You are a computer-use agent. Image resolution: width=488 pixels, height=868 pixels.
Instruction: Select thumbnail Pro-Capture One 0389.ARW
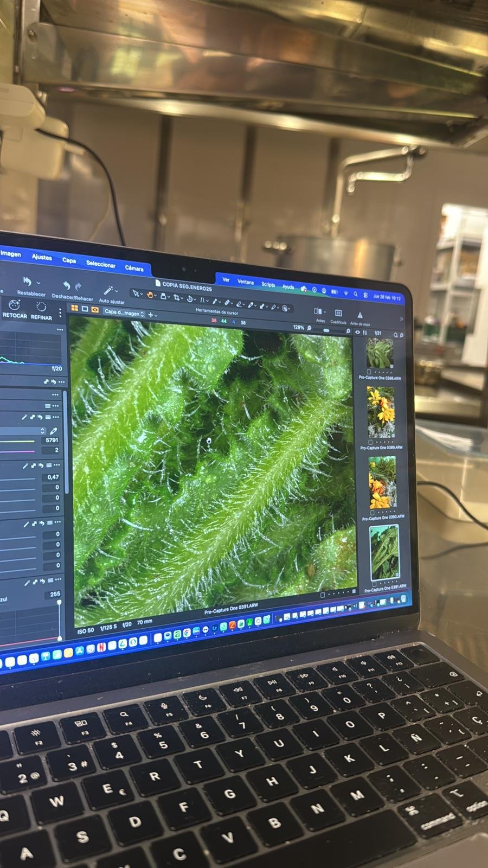point(380,412)
